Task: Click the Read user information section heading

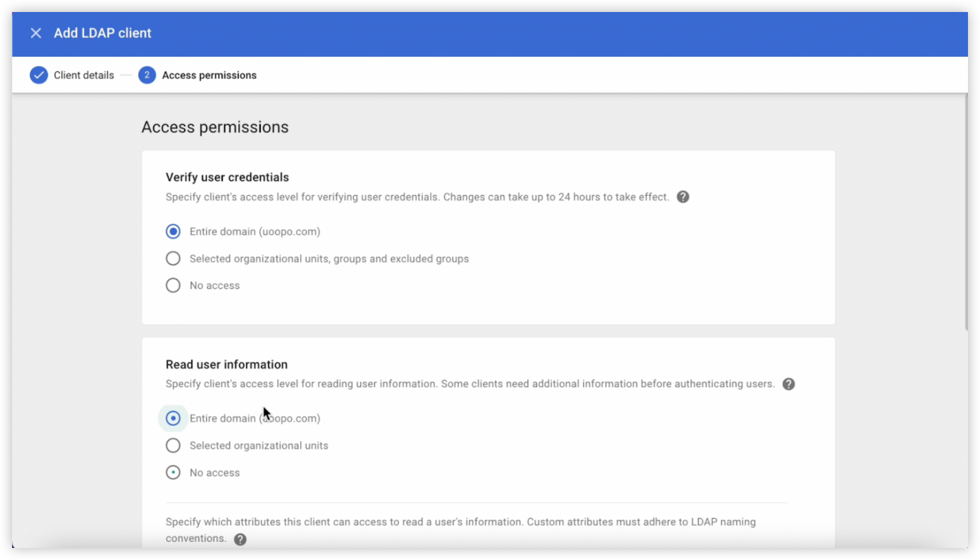Action: pyautogui.click(x=227, y=364)
